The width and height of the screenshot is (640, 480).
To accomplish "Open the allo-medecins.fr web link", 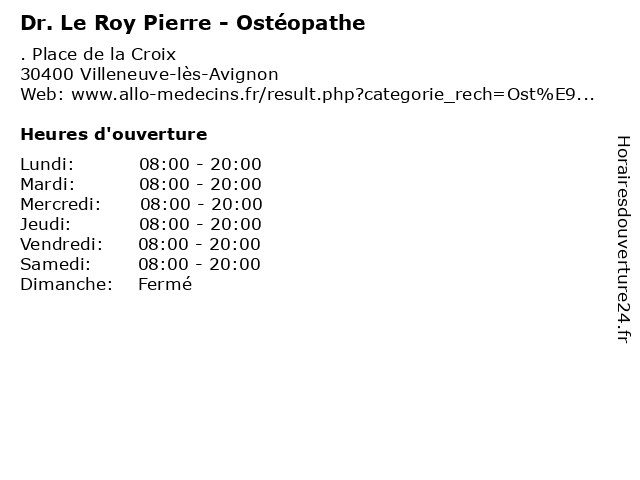I will pyautogui.click(x=333, y=94).
